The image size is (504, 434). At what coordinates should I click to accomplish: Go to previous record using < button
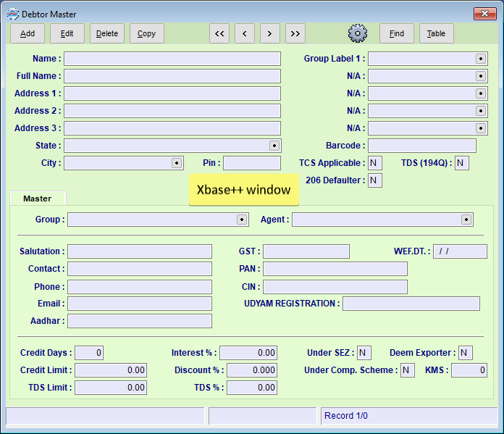[x=245, y=33]
